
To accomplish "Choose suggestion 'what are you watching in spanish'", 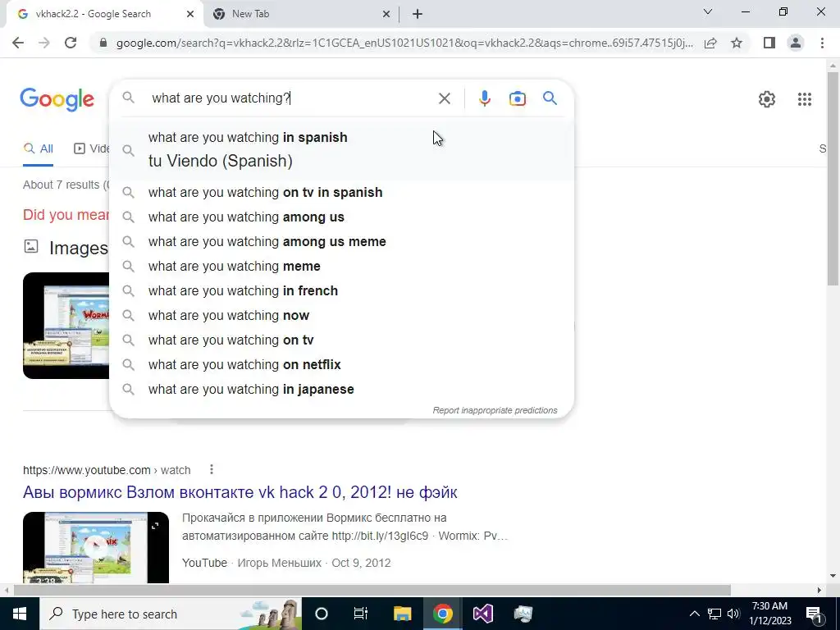I will (x=341, y=150).
